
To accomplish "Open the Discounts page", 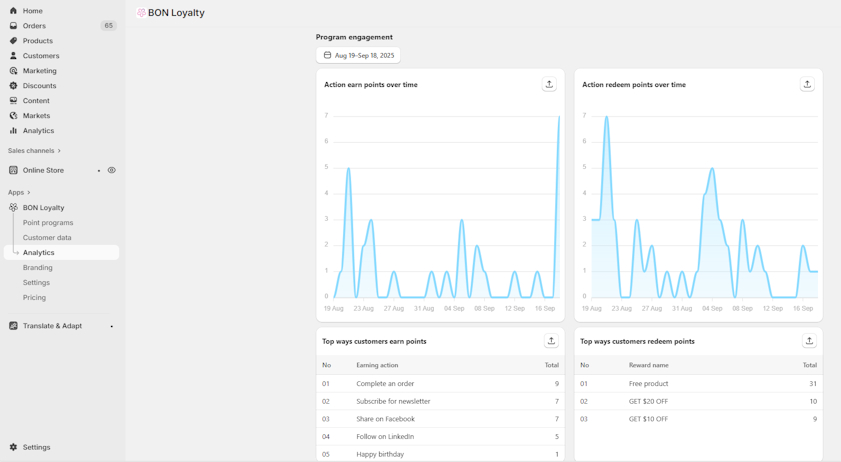I will 39,86.
